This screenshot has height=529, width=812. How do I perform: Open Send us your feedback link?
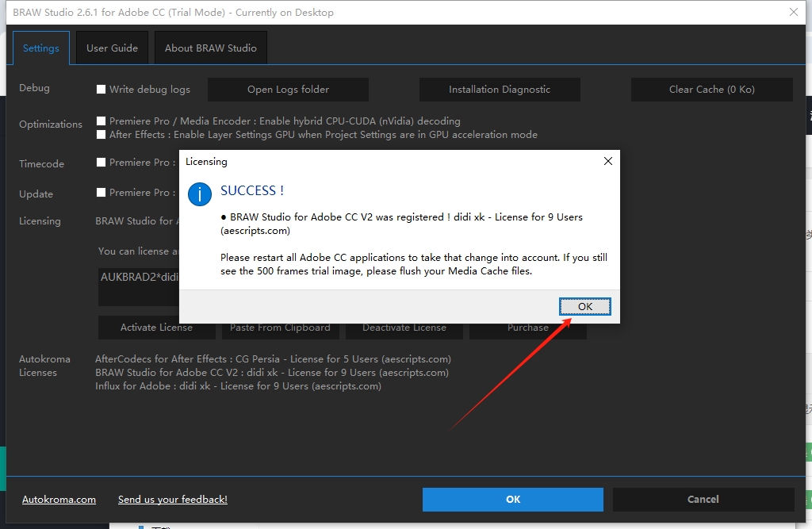[172, 500]
